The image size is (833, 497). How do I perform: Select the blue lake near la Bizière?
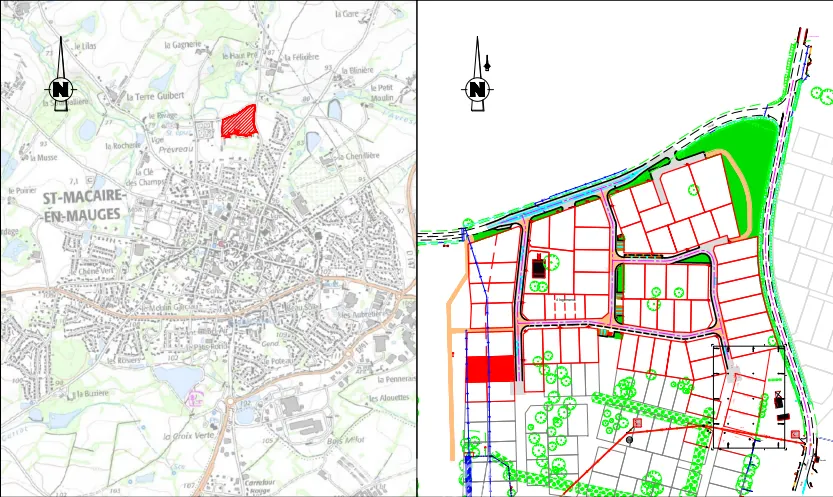pyautogui.click(x=178, y=377)
